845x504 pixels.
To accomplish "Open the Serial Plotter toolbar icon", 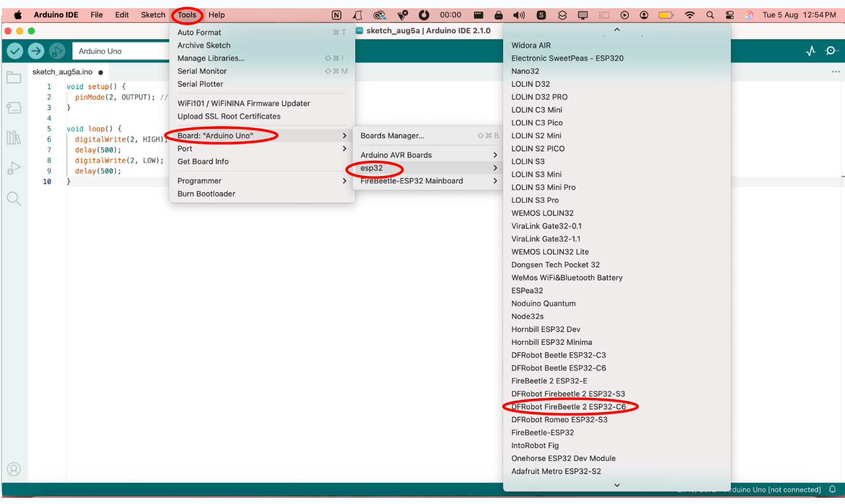I will [x=811, y=51].
